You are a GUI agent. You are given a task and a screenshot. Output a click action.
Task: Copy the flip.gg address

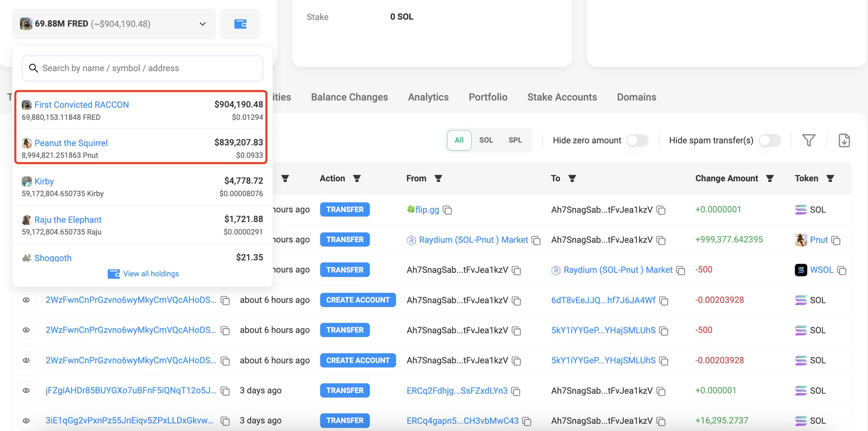coord(447,210)
